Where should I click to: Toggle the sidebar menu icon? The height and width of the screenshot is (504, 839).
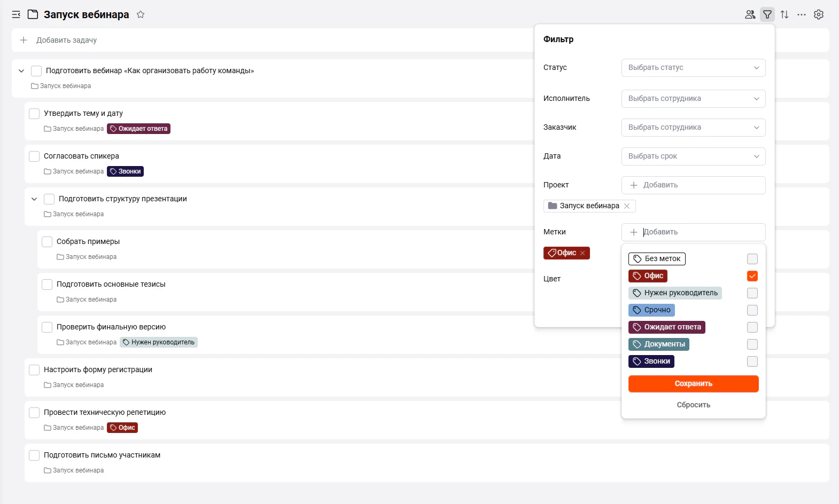point(16,14)
